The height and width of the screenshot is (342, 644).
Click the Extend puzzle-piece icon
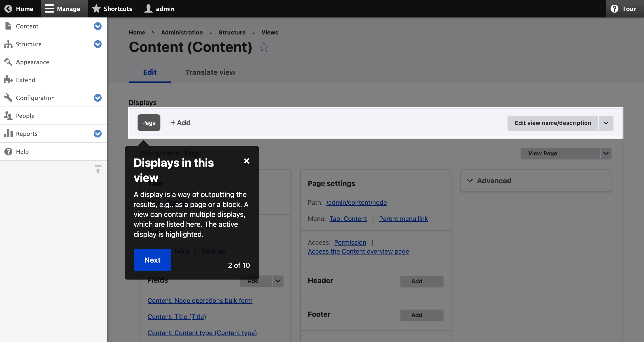(8, 80)
